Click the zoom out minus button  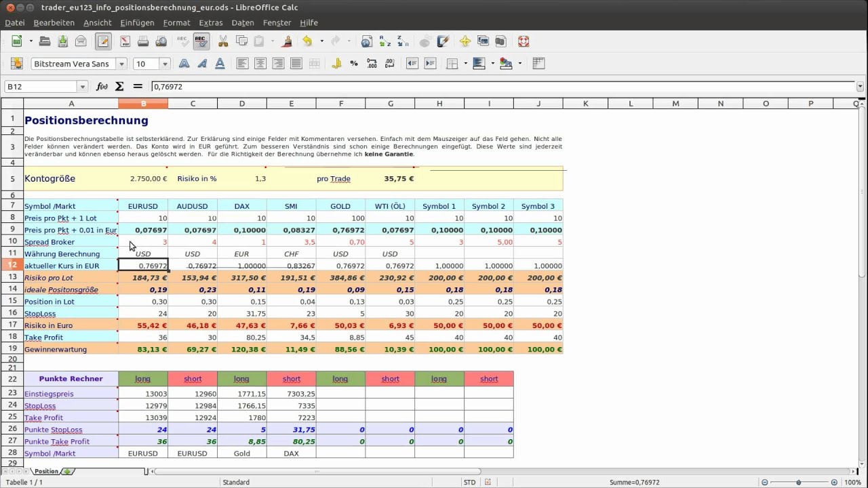click(x=764, y=483)
